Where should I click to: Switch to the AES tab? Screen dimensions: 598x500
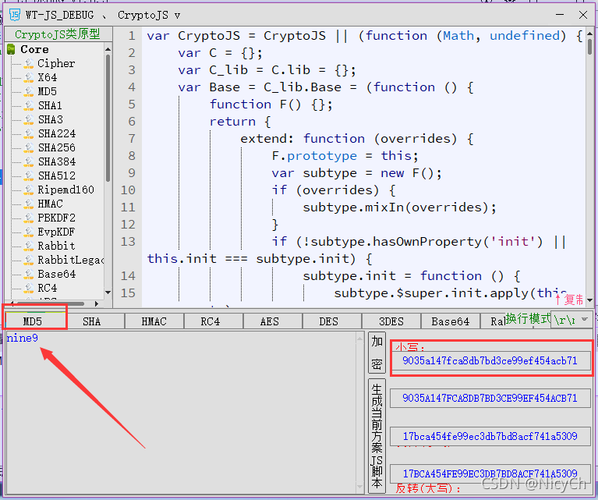point(269,321)
